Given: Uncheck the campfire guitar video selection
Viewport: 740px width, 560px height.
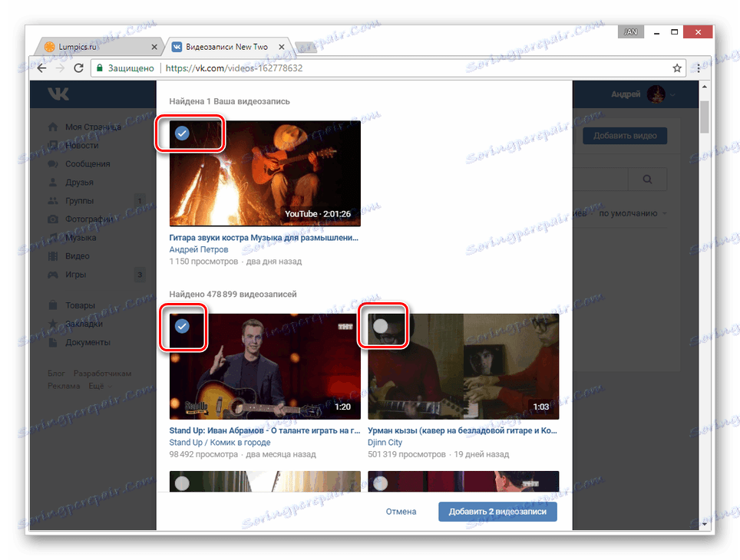Looking at the screenshot, I should click(182, 133).
